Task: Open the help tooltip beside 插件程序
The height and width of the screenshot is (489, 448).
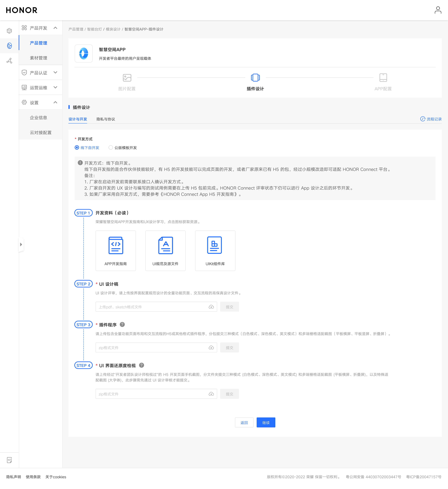Action: (x=122, y=325)
